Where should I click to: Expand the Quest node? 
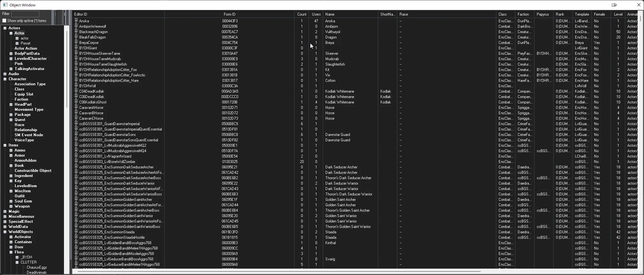(11, 120)
